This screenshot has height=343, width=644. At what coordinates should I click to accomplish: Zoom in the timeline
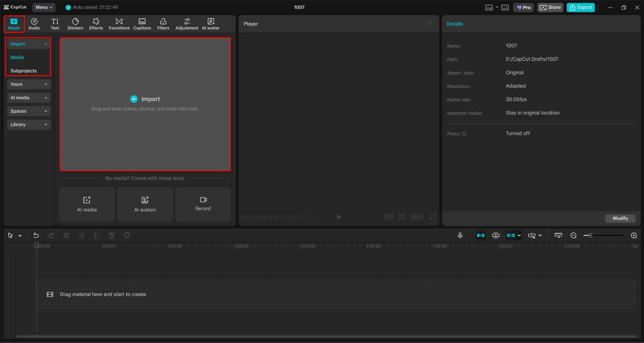[x=634, y=235]
